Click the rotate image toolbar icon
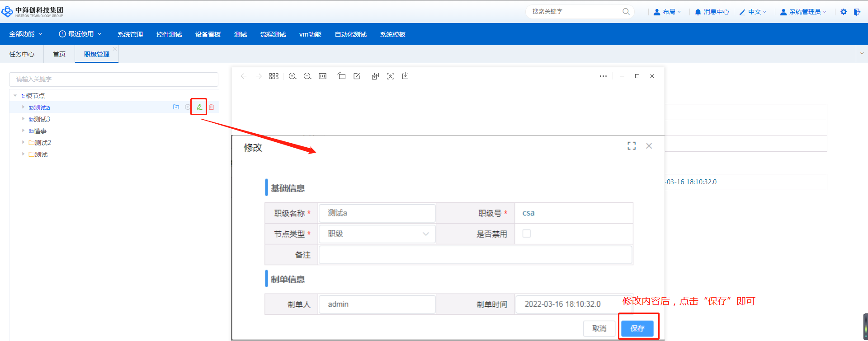The width and height of the screenshot is (868, 341). (x=342, y=76)
